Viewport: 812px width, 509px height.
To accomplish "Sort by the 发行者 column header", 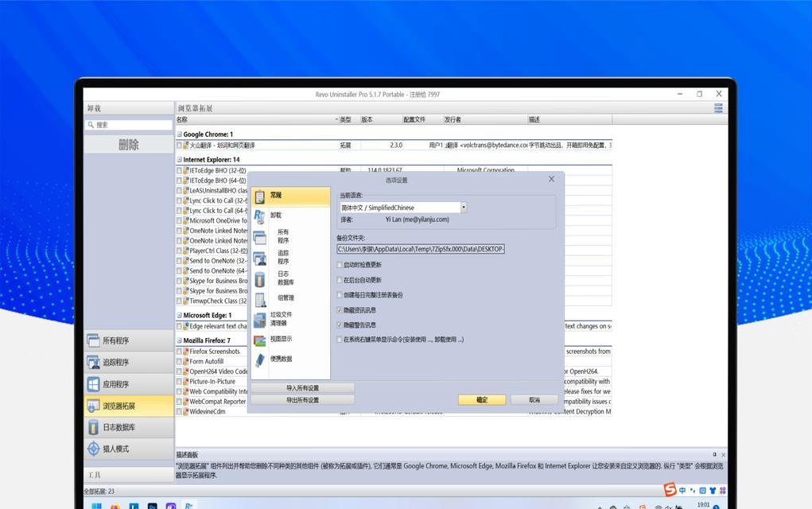I will (484, 119).
